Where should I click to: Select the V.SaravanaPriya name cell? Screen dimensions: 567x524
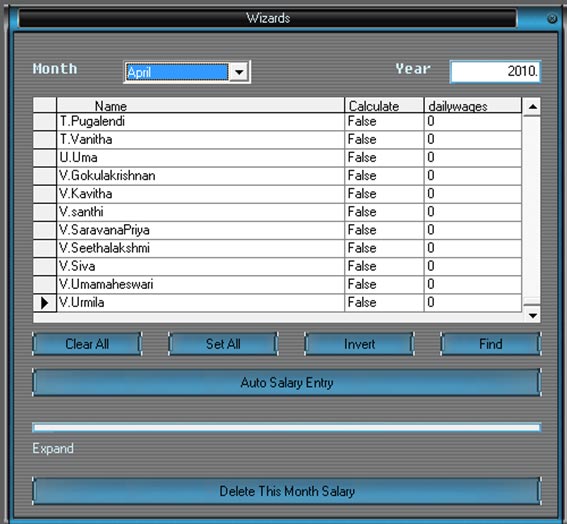click(x=201, y=230)
